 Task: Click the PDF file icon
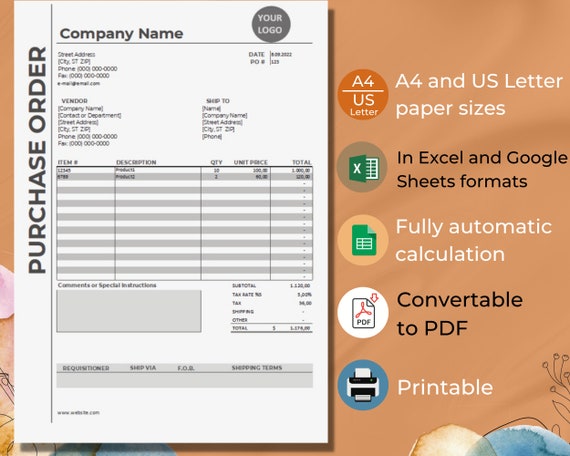coord(363,313)
